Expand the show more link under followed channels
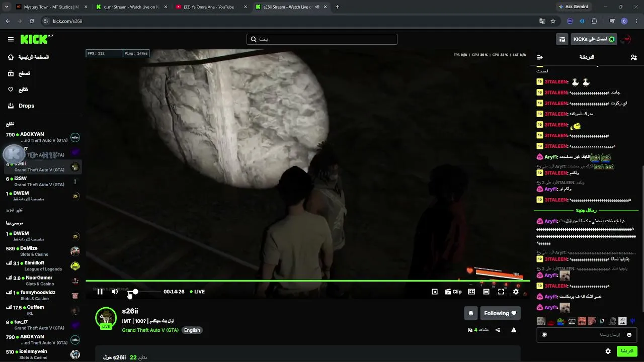Viewport: 644px width, 362px height. pos(14,210)
